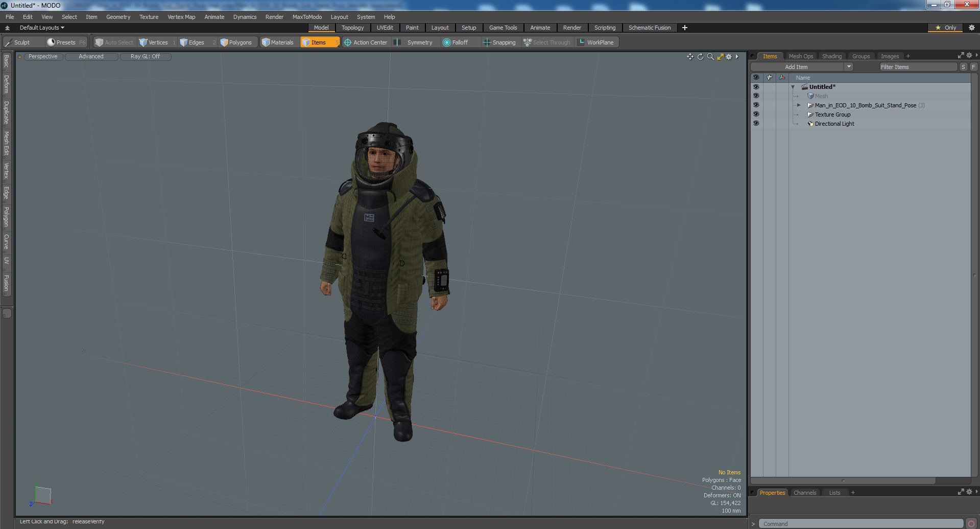Open the Vertex Map menu
Screen dimensions: 980x529
[181, 17]
